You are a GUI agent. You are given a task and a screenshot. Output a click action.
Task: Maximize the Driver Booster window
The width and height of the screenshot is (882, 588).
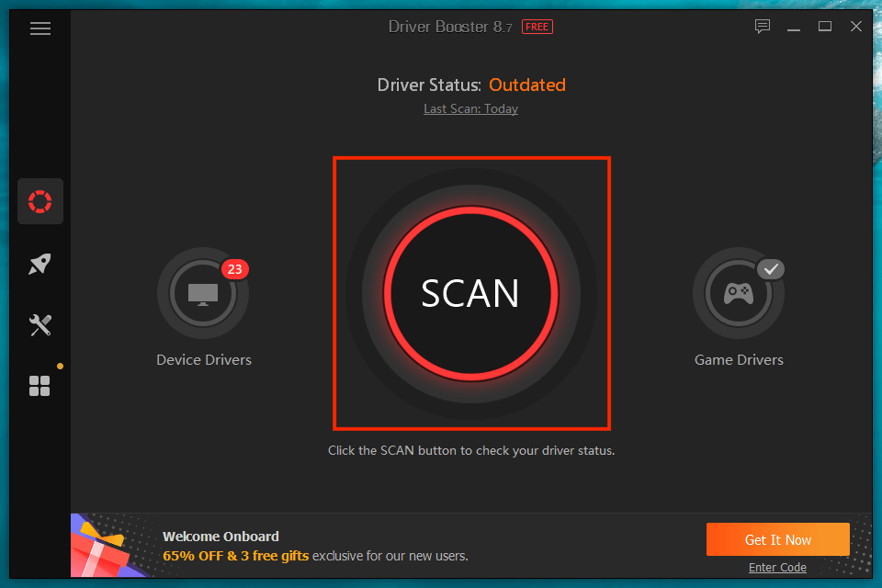click(825, 27)
